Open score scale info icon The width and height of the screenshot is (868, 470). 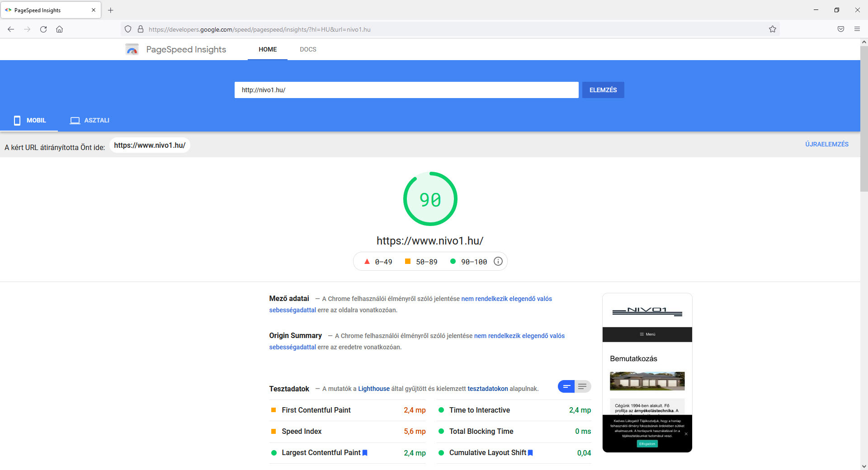(498, 262)
